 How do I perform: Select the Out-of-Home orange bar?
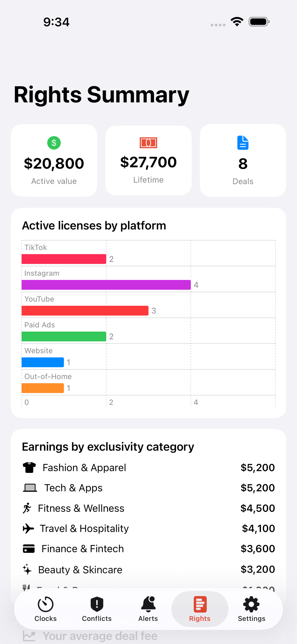(43, 388)
